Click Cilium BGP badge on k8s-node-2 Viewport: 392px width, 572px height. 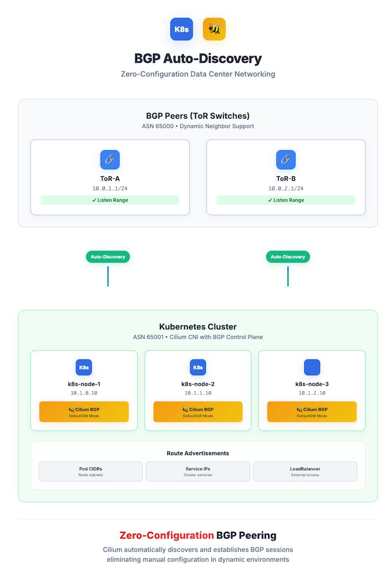198,412
